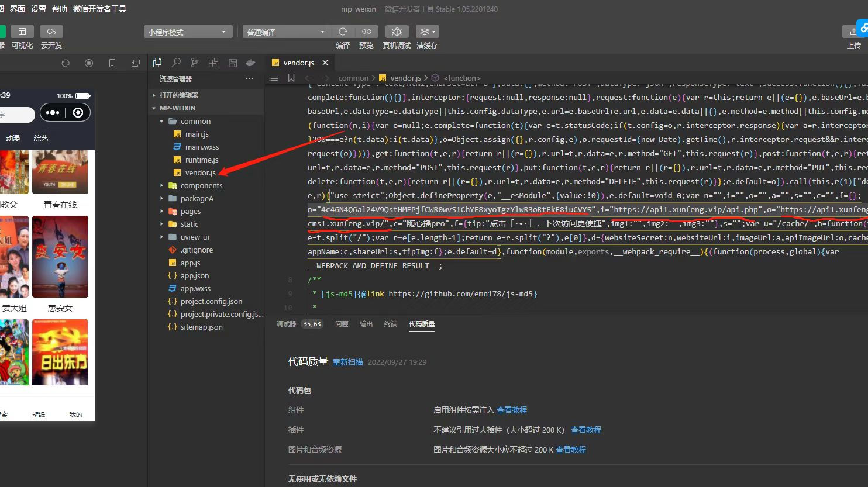Open the source control branch icon
868x487 pixels.
(195, 63)
